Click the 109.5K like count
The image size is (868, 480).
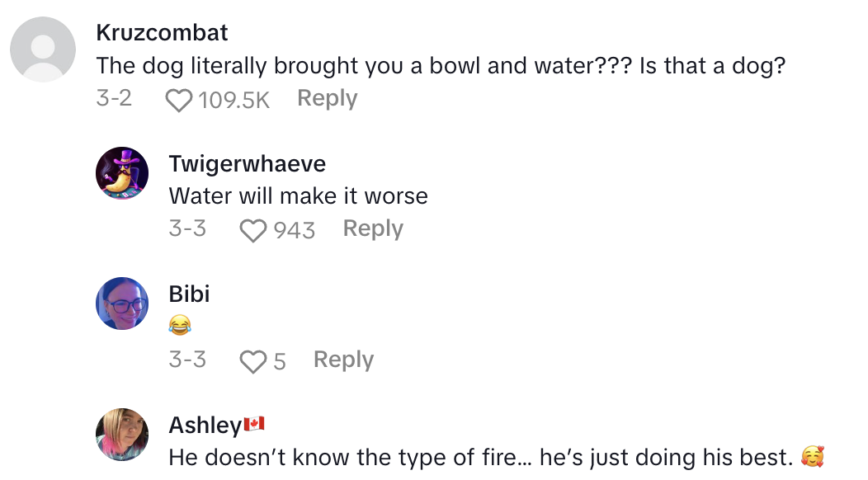pos(234,101)
